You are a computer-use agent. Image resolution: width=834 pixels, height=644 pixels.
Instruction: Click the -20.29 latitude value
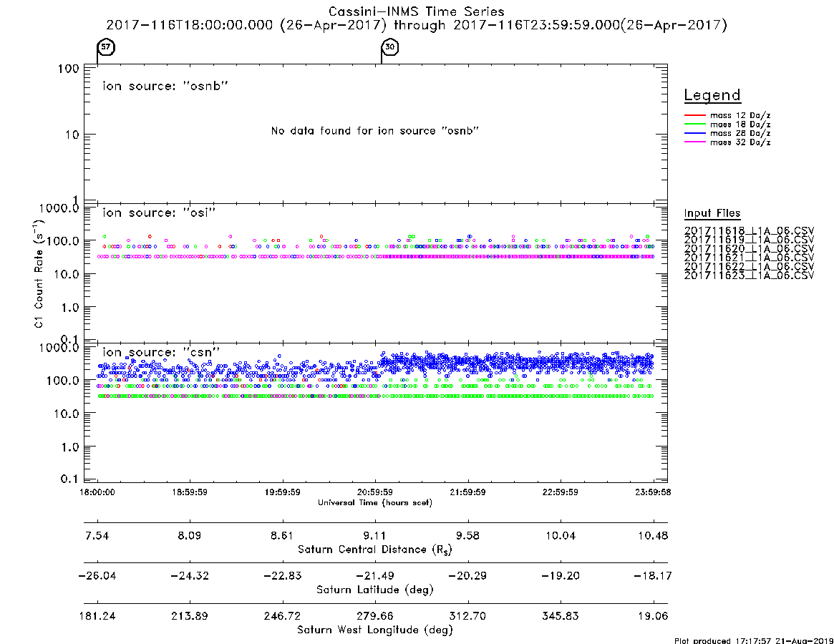(x=467, y=576)
